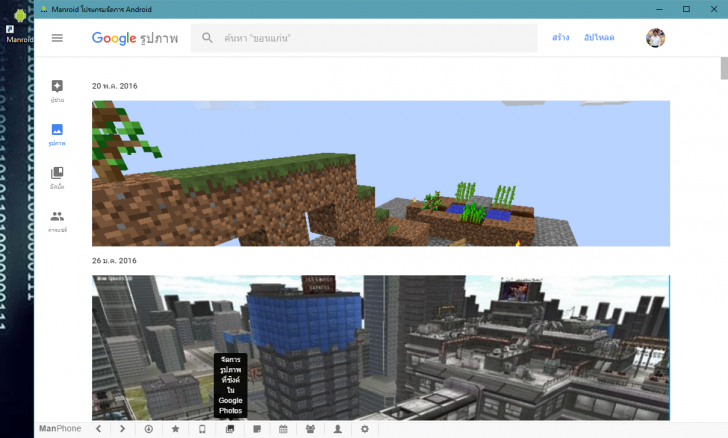Screen dimensions: 728x438
Task: Click the Manroid title bar app icon
Action: tap(44, 9)
